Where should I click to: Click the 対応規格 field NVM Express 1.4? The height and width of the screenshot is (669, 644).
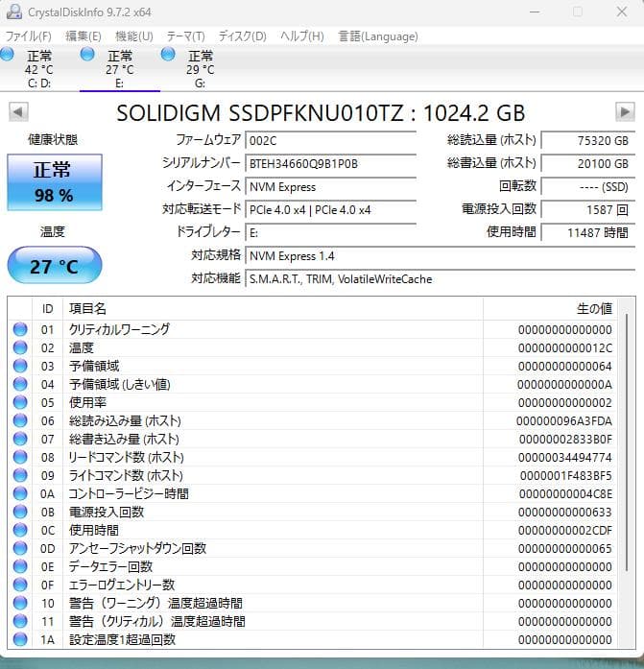441,255
